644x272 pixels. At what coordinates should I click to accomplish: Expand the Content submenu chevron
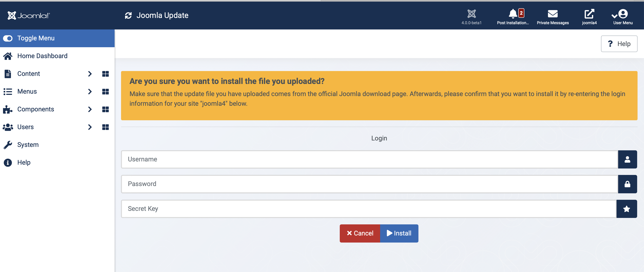[x=90, y=74]
